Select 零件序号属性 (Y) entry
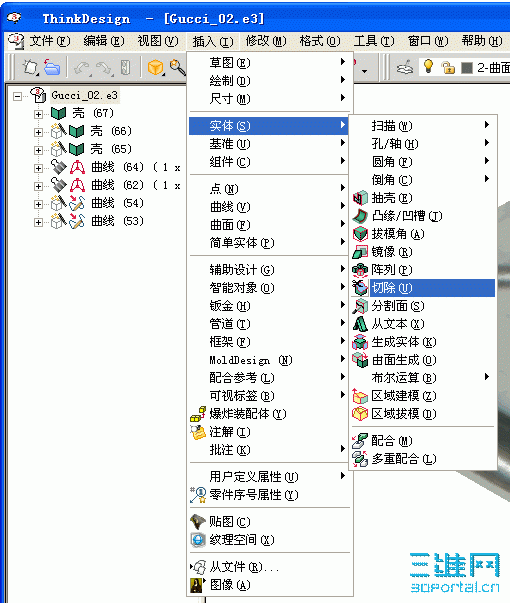The height and width of the screenshot is (603, 510). point(269,495)
